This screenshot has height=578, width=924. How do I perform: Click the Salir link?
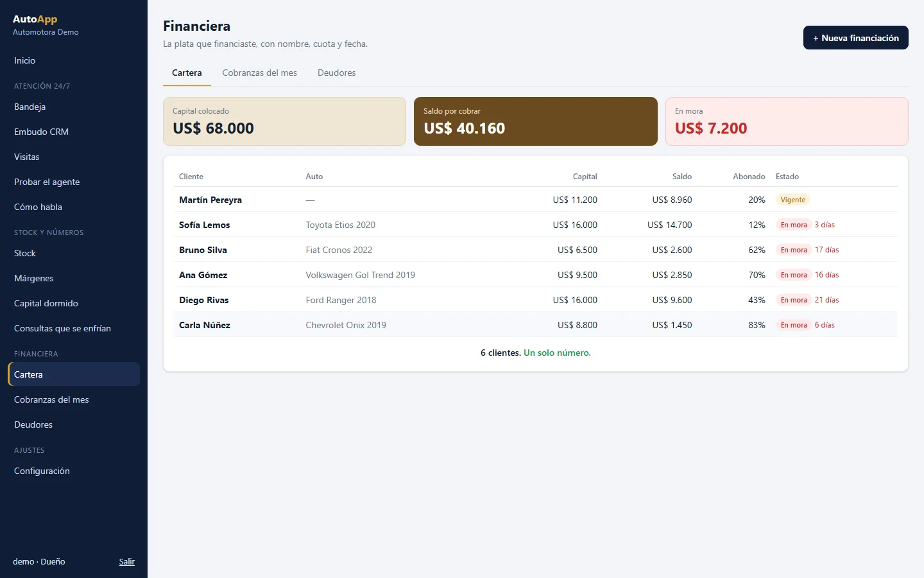[127, 561]
